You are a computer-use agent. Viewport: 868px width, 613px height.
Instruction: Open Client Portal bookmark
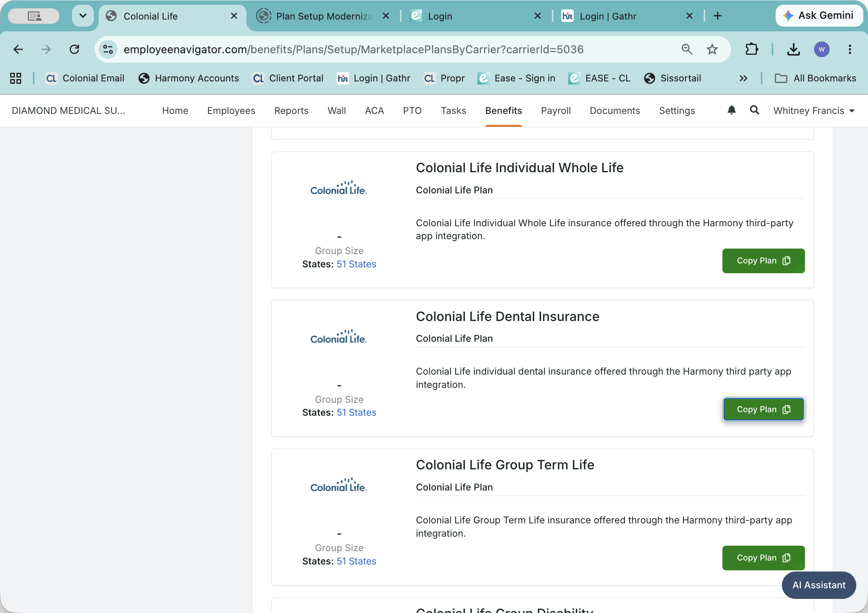pyautogui.click(x=288, y=78)
